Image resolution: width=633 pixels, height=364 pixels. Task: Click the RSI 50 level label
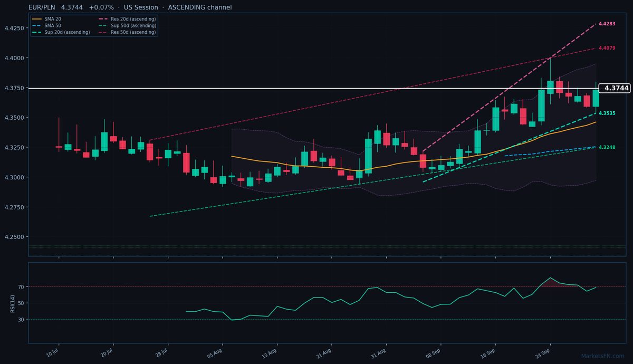21,303
